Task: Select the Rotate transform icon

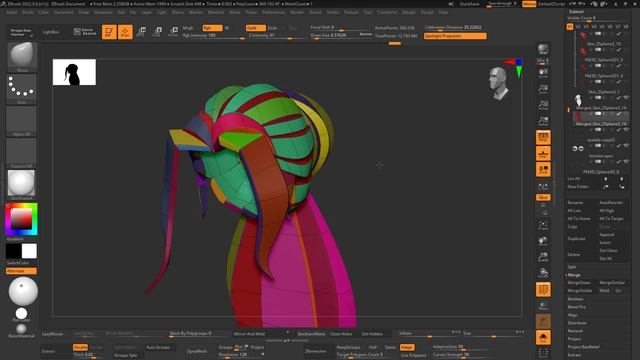Action: (x=173, y=32)
